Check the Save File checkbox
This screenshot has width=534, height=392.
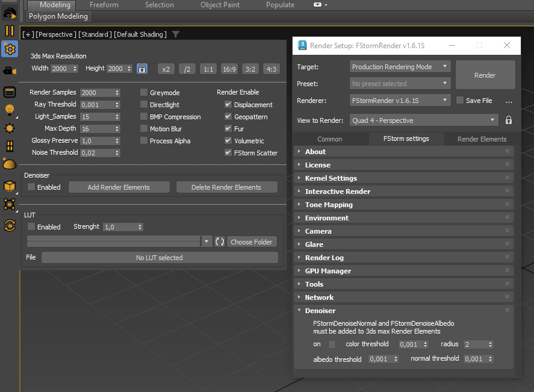pyautogui.click(x=460, y=100)
